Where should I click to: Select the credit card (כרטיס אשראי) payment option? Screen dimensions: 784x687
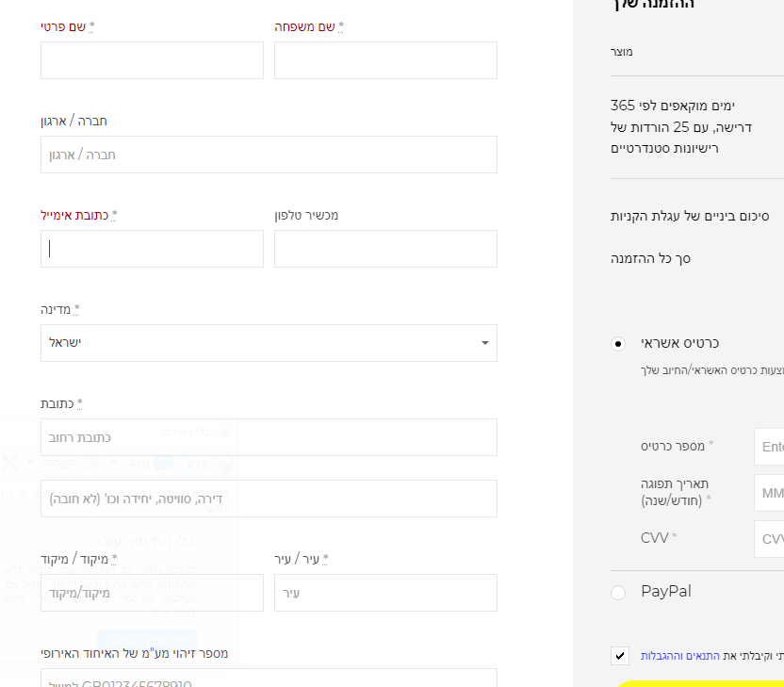tap(618, 344)
